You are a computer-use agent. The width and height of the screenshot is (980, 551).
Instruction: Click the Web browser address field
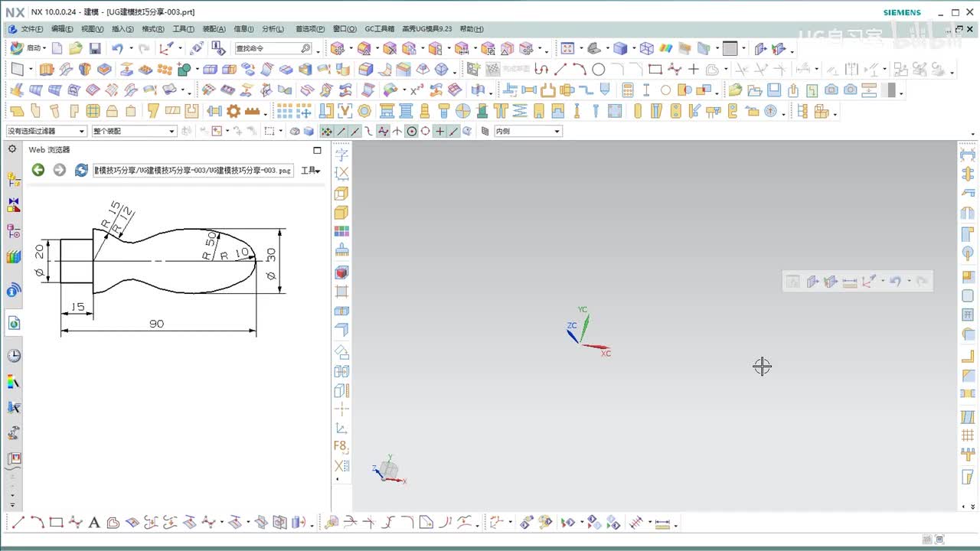[194, 170]
